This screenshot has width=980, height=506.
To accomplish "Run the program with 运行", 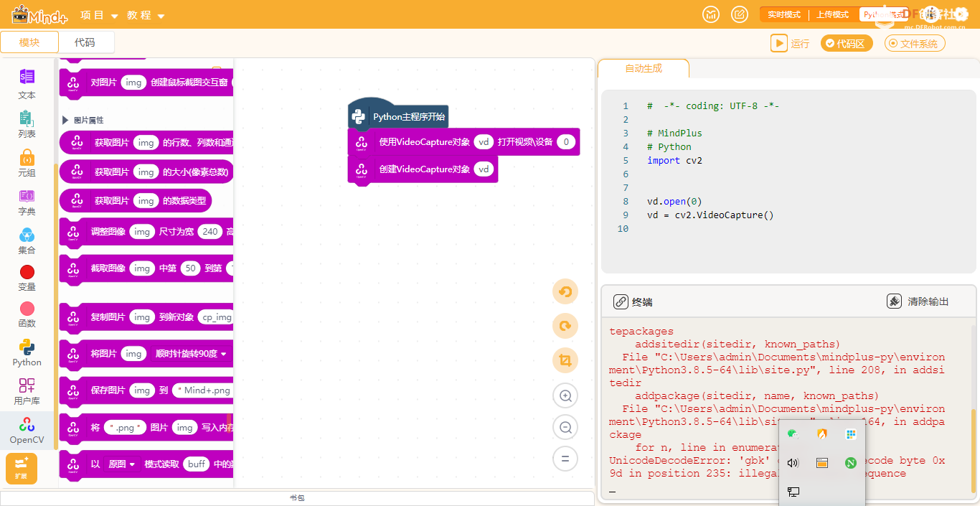I will pyautogui.click(x=790, y=44).
